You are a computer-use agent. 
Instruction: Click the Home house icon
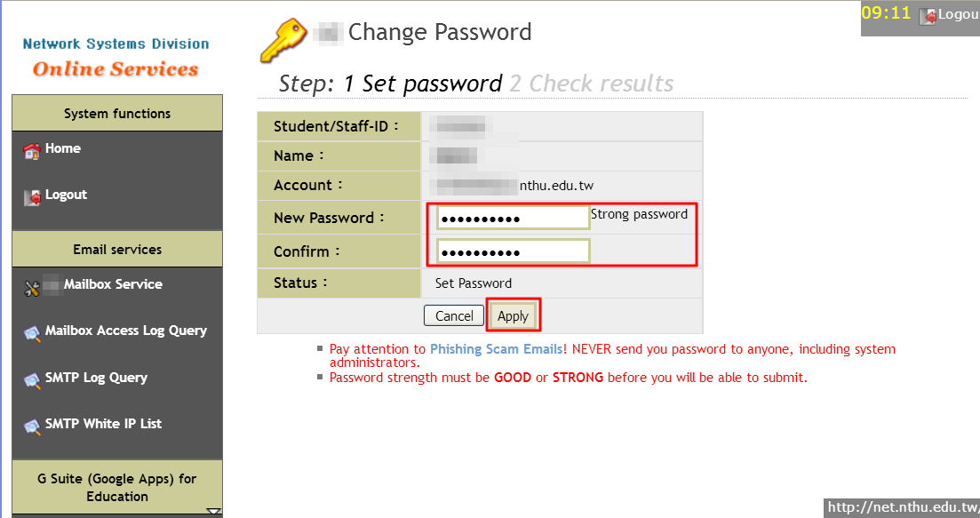coord(32,151)
